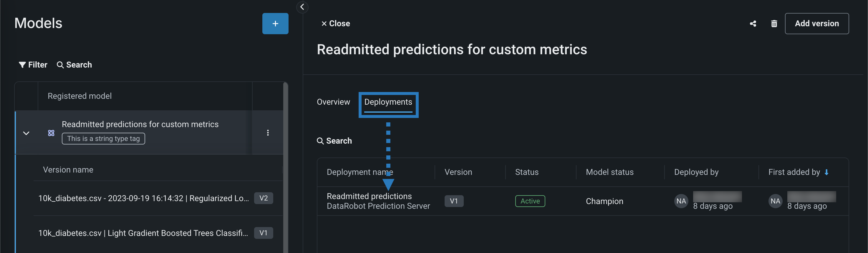Close the model details panel

(x=336, y=24)
